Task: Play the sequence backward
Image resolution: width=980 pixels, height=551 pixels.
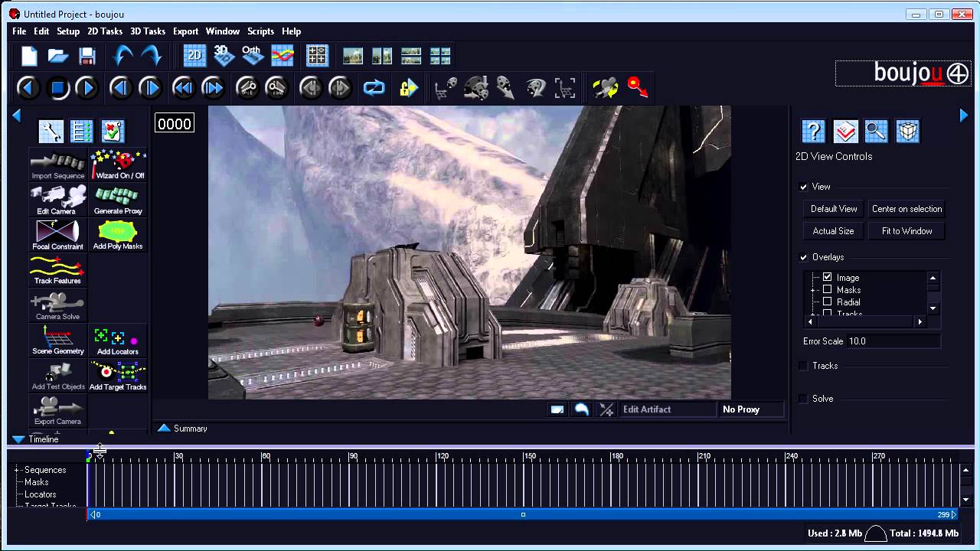Action: pos(28,88)
